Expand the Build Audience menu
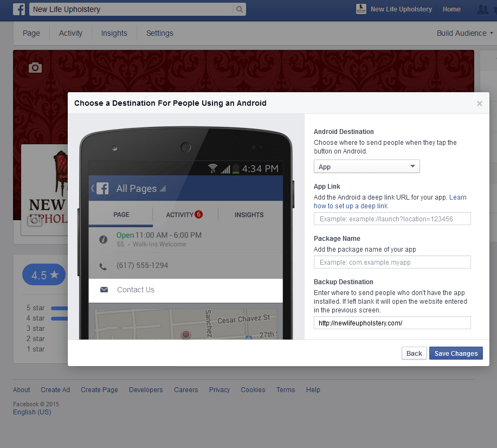 pos(464,33)
